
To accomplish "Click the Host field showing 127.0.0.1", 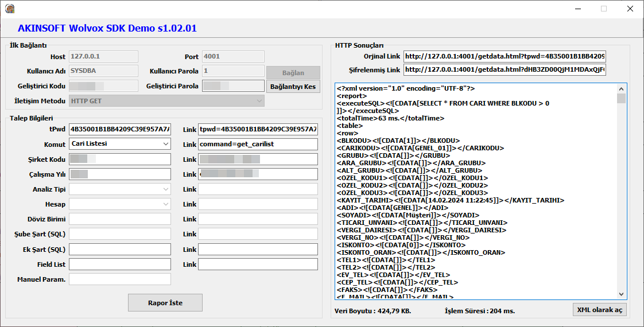I will pos(103,56).
